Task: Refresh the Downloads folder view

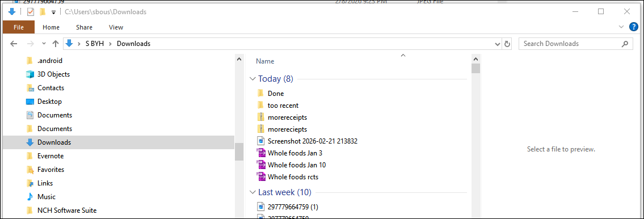Action: pyautogui.click(x=507, y=44)
